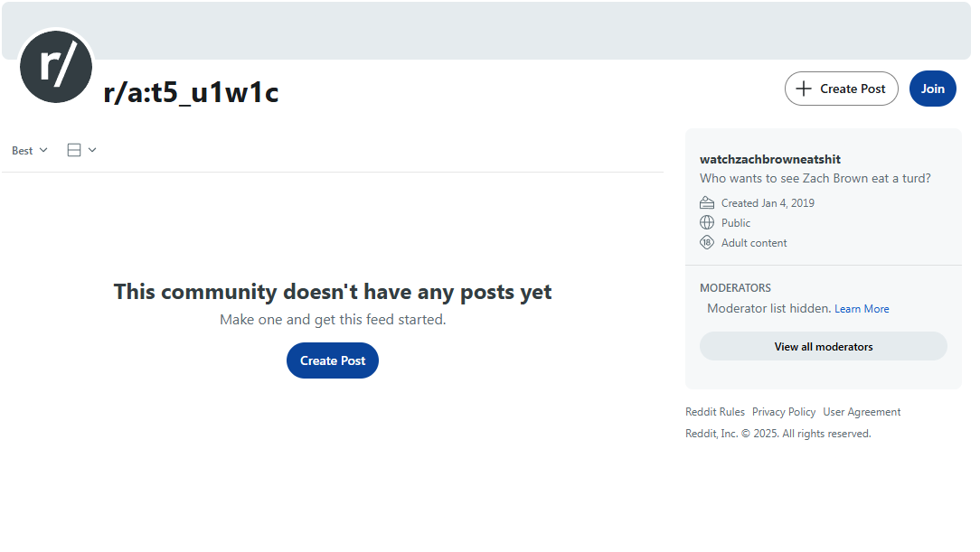The width and height of the screenshot is (980, 552).
Task: Click the globe icon next to Public
Action: 707,222
